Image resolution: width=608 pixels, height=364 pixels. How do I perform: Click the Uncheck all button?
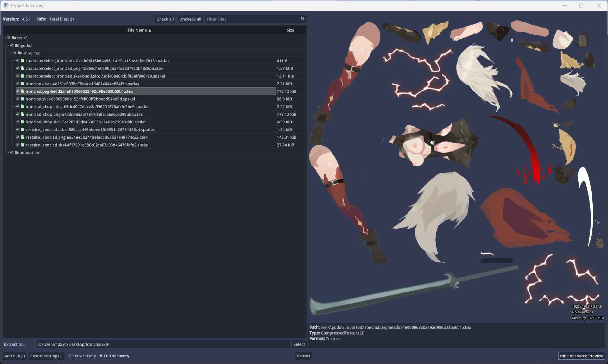click(x=190, y=19)
